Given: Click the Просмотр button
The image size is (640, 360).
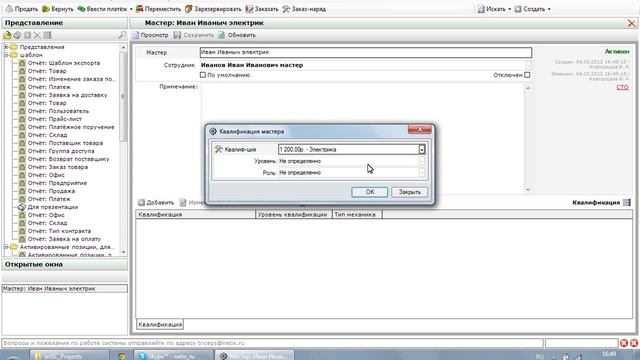Looking at the screenshot, I should point(150,35).
